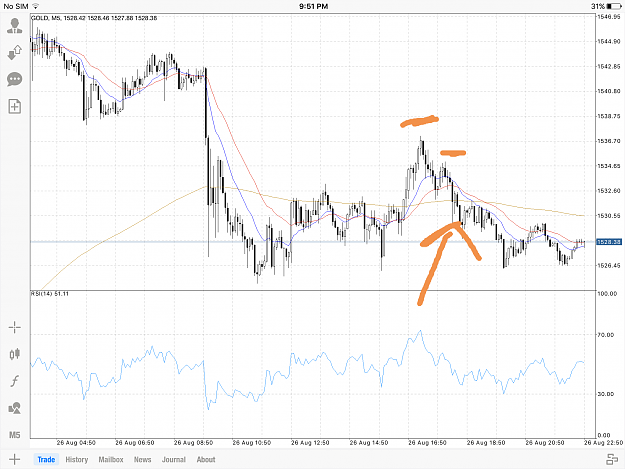Viewport: 625px width, 469px height.
Task: Open the drawing objects shapes icon
Action: [x=15, y=408]
